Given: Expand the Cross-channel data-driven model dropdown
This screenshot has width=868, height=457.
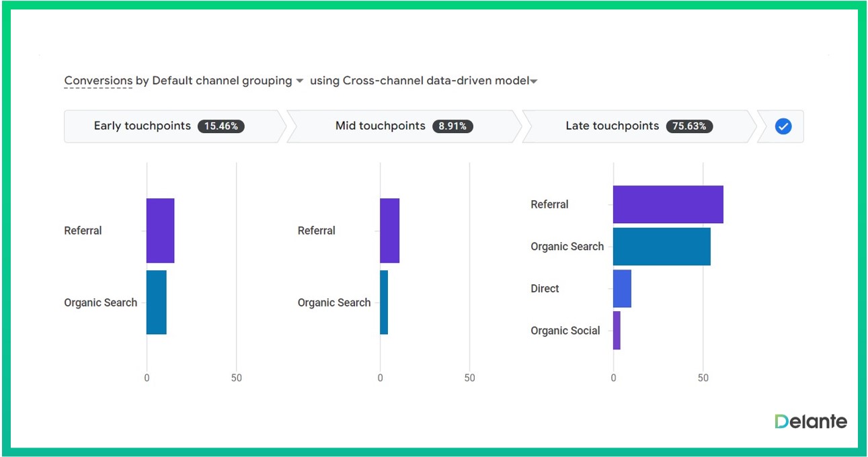Looking at the screenshot, I should [x=534, y=82].
